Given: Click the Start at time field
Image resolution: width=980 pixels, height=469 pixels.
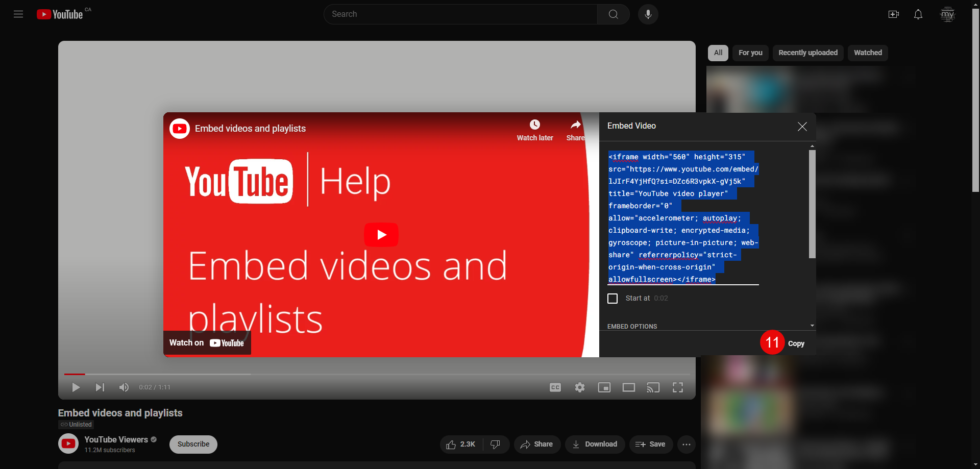Looking at the screenshot, I should pyautogui.click(x=661, y=299).
